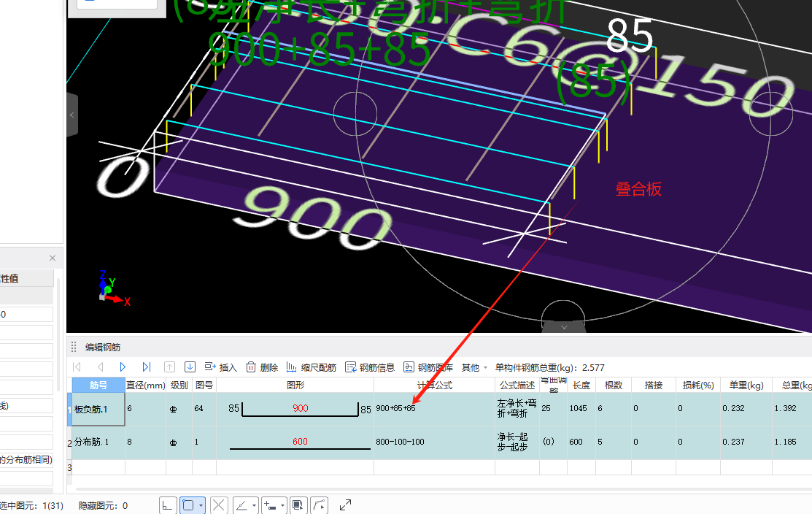The height and width of the screenshot is (514, 812).
Task: Close the properties side panel
Action: pyautogui.click(x=53, y=258)
